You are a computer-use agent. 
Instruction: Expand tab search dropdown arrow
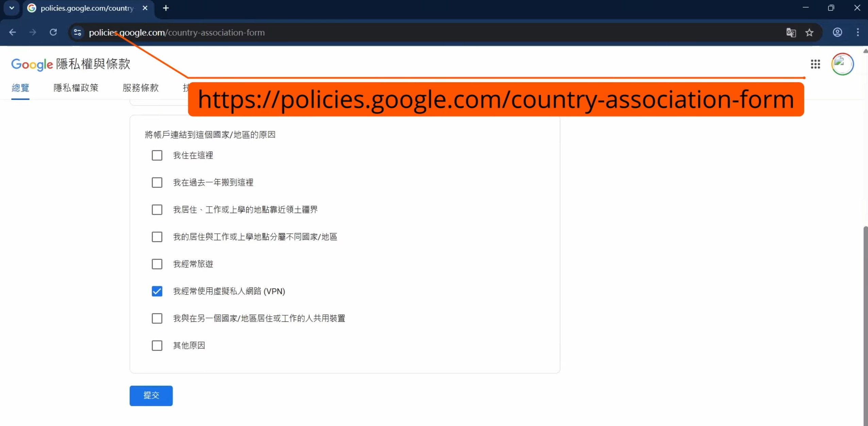click(x=12, y=8)
